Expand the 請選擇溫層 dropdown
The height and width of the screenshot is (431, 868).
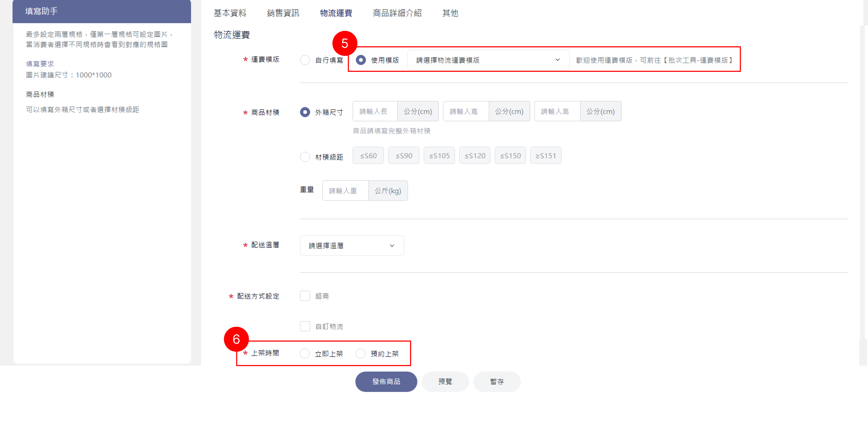[352, 246]
